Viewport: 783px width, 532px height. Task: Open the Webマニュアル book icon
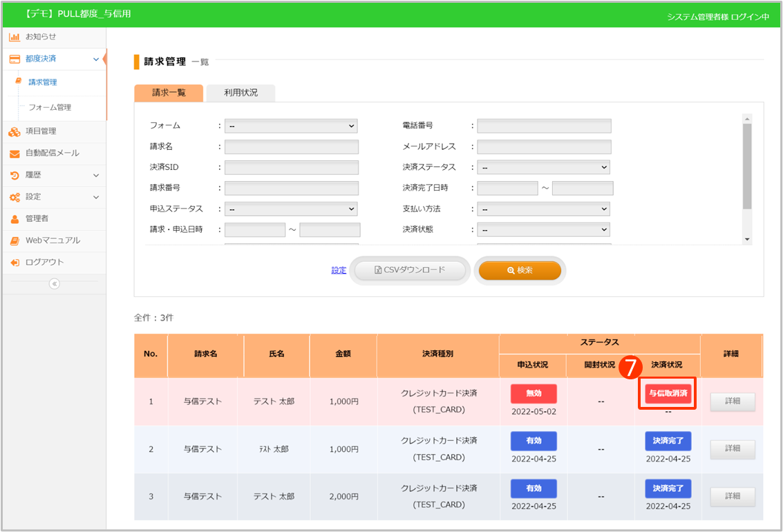coord(14,241)
